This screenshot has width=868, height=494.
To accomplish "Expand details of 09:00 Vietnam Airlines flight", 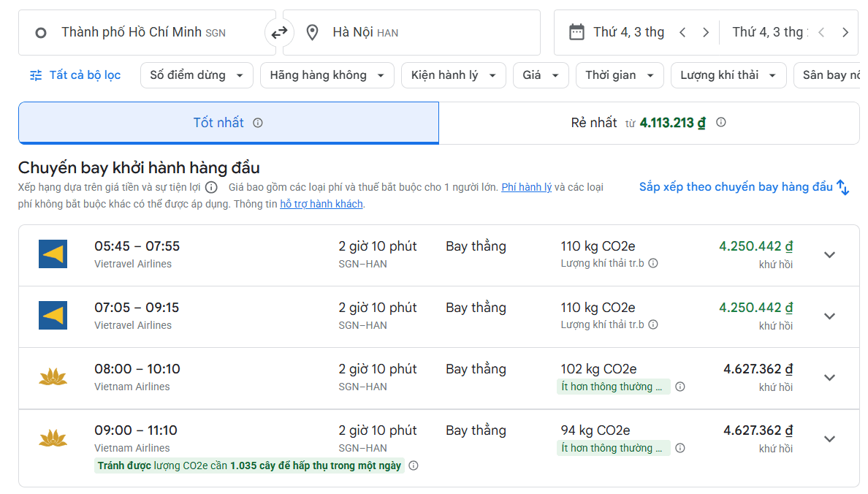I will [829, 439].
